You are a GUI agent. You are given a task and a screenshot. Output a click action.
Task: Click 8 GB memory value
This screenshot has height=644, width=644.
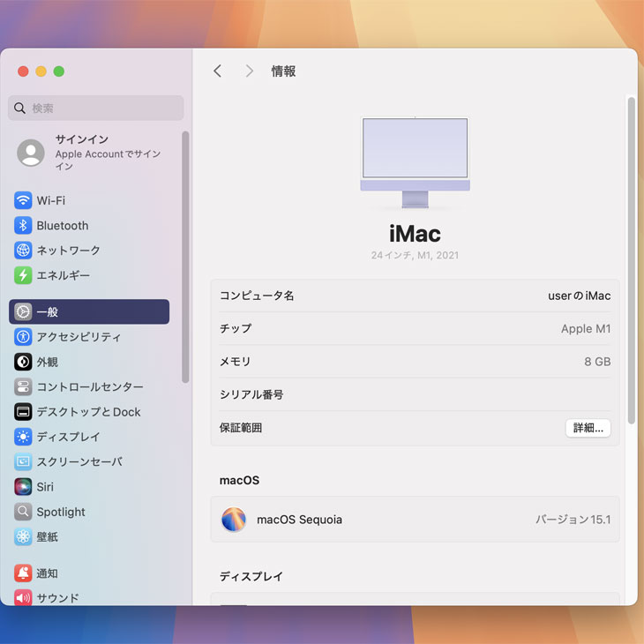(597, 362)
